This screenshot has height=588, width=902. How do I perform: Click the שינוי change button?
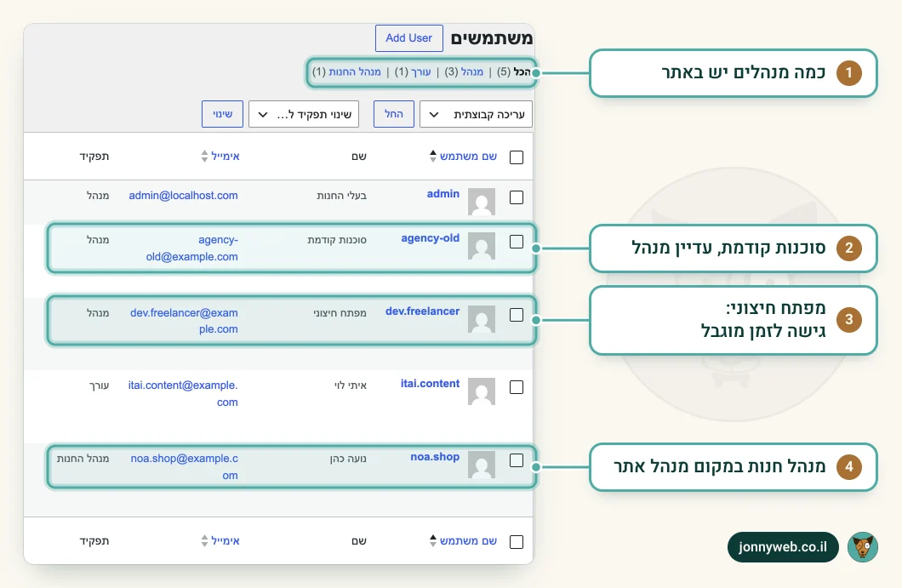(223, 114)
